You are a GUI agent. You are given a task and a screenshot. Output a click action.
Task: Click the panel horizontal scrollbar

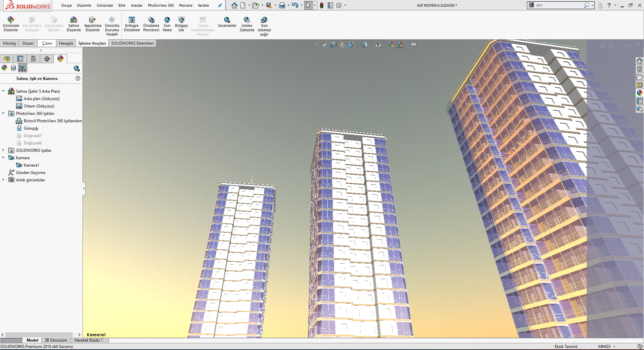39,335
